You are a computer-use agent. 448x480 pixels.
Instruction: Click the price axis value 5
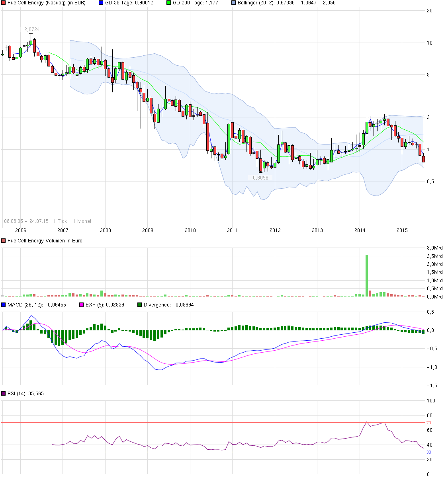tap(428, 75)
